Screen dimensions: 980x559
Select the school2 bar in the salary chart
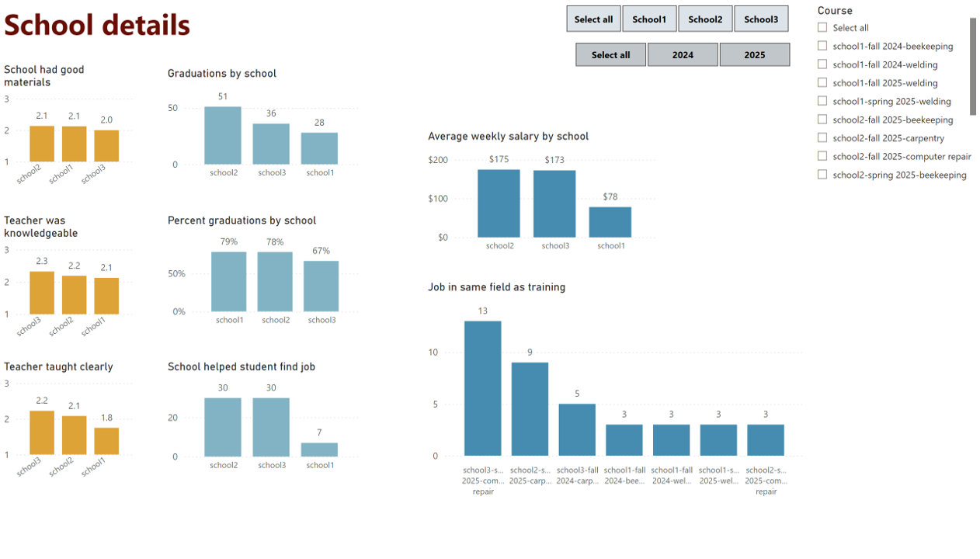click(x=499, y=202)
